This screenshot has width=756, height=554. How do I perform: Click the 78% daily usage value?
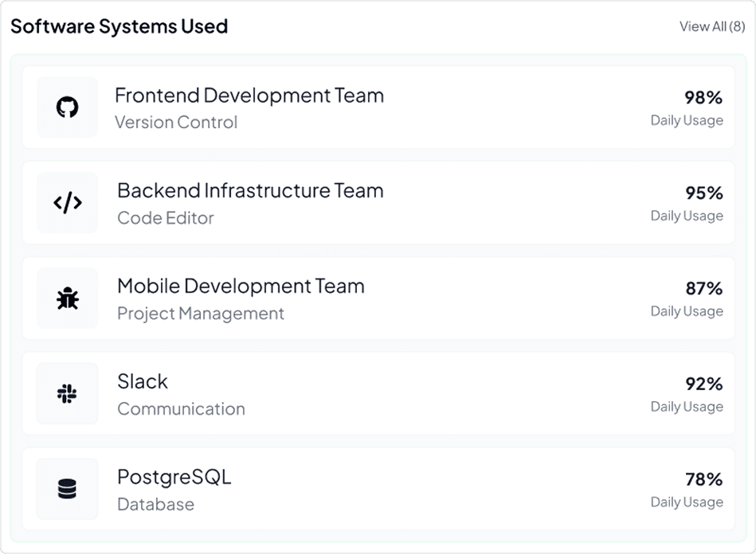coord(703,480)
